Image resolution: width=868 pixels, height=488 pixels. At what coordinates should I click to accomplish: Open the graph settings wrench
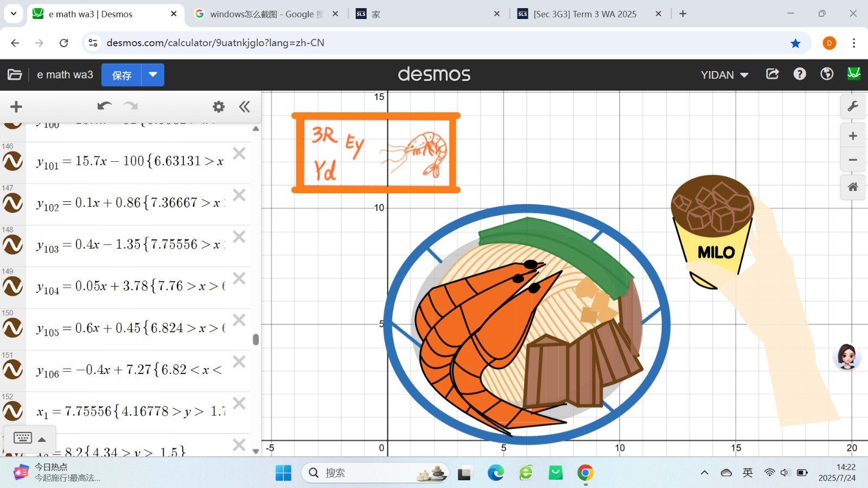[853, 106]
